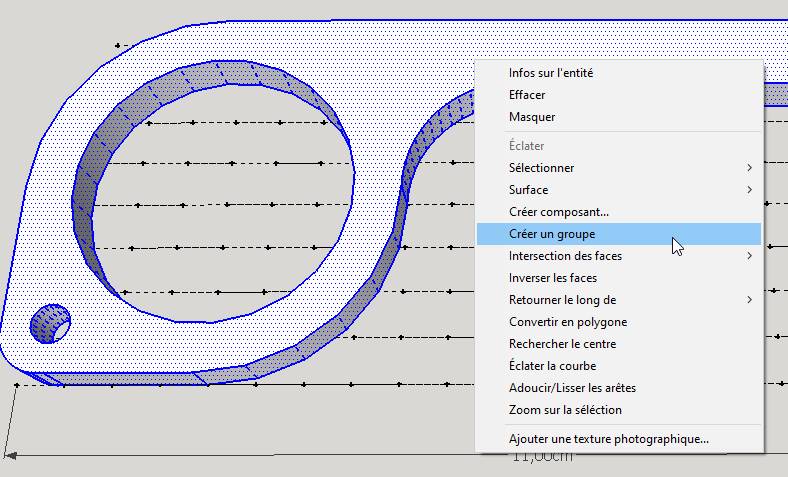This screenshot has width=788, height=477.
Task: Hide the selection with 'Masquer'
Action: point(531,117)
